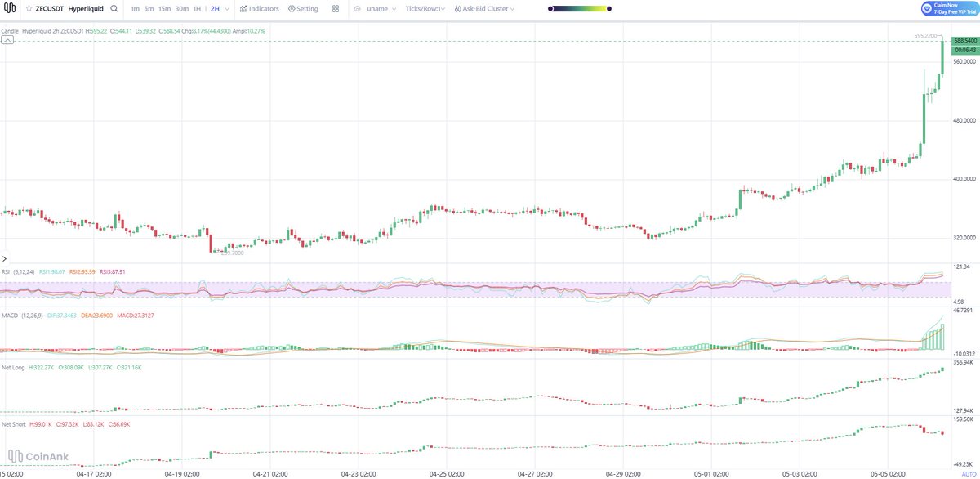Switch to the 30m timeframe
Image resolution: width=980 pixels, height=479 pixels.
182,9
